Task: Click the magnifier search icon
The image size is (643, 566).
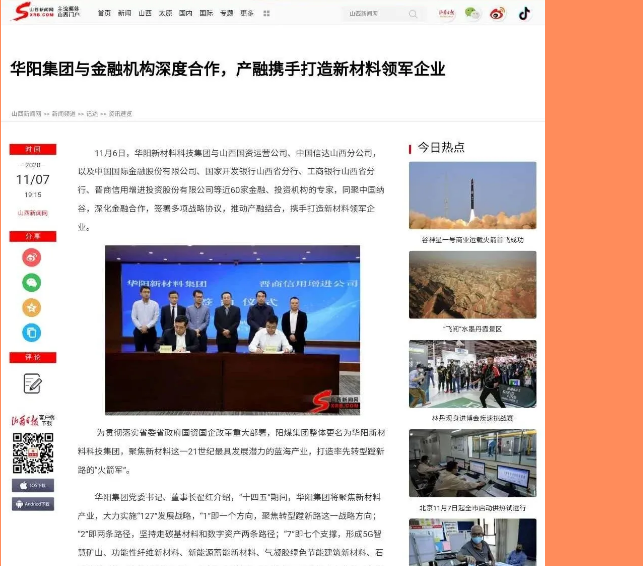Action: pos(413,14)
